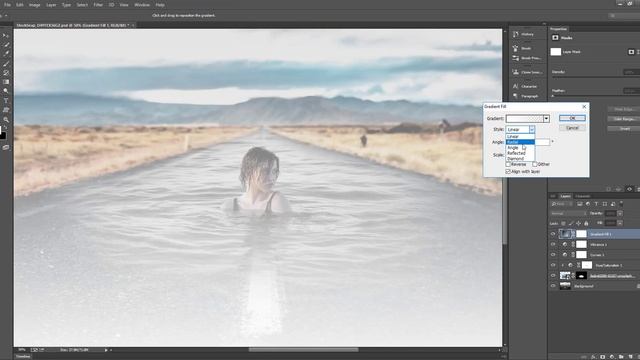Click the Gradient preview swatch

[x=524, y=118]
